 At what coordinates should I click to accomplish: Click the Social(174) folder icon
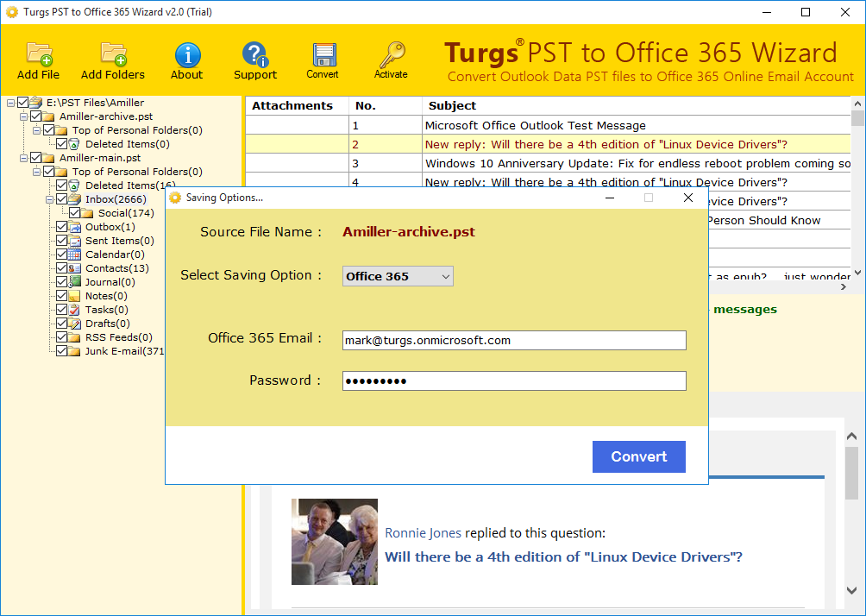[87, 213]
